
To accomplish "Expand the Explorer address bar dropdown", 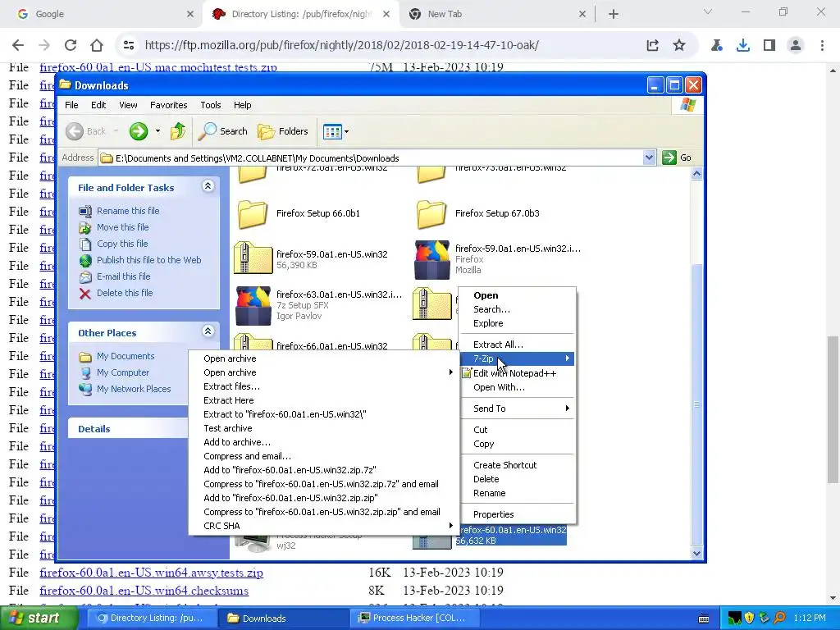I will [650, 157].
